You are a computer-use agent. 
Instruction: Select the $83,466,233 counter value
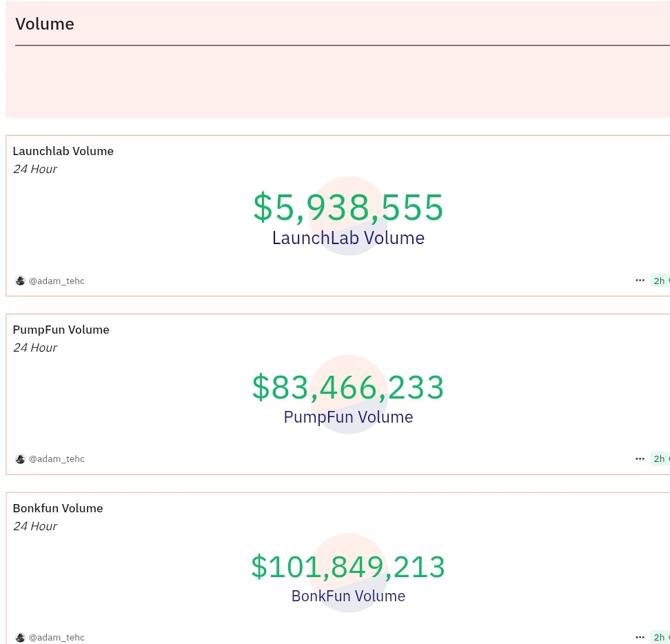[x=348, y=388]
